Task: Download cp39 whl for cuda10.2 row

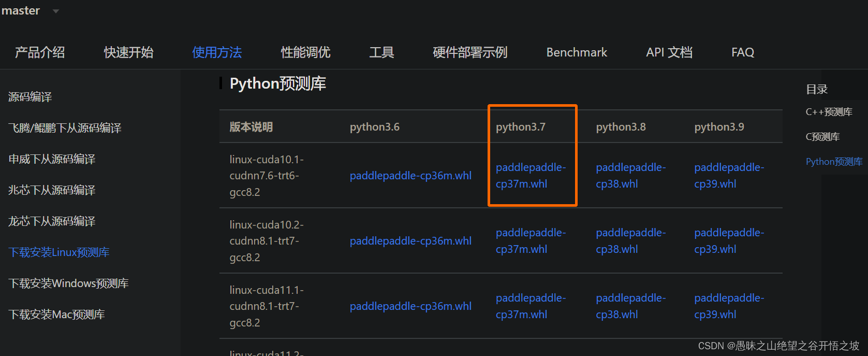Action: pyautogui.click(x=729, y=241)
